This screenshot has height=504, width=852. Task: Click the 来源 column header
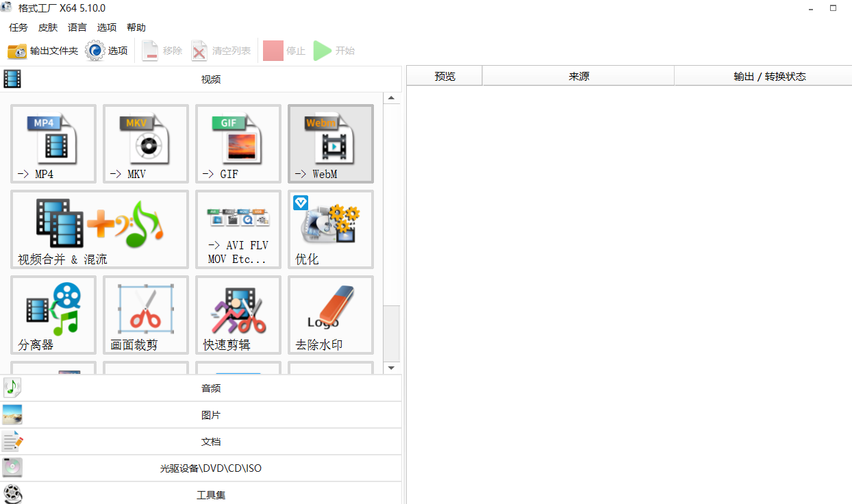point(579,76)
